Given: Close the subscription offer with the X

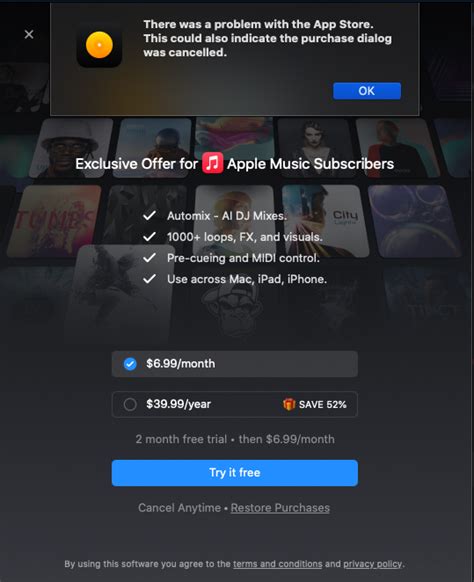Looking at the screenshot, I should (29, 35).
